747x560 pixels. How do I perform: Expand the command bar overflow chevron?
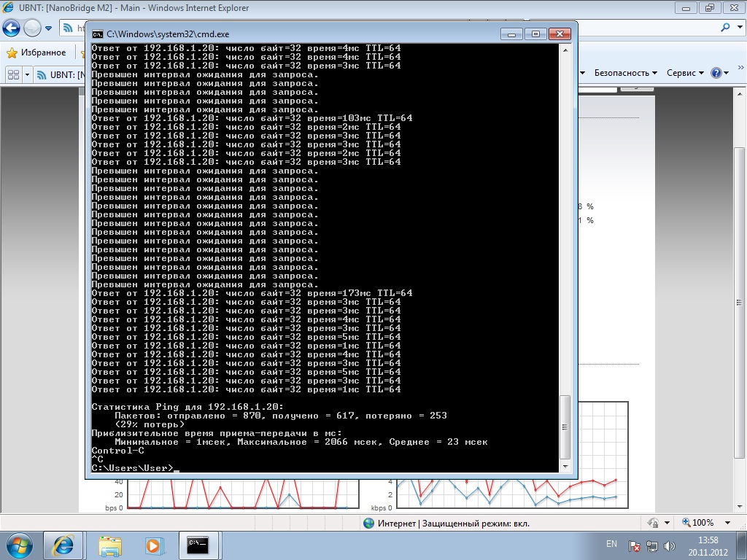point(740,68)
